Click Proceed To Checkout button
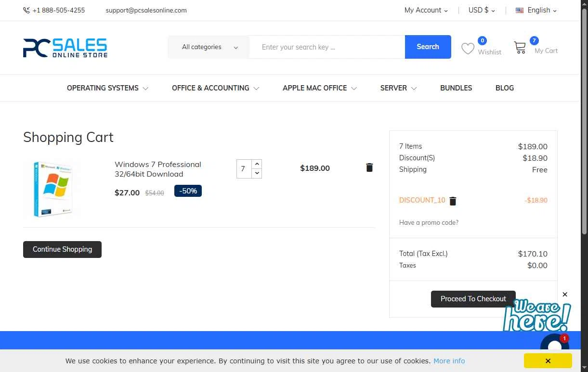This screenshot has height=372, width=588. (x=473, y=299)
